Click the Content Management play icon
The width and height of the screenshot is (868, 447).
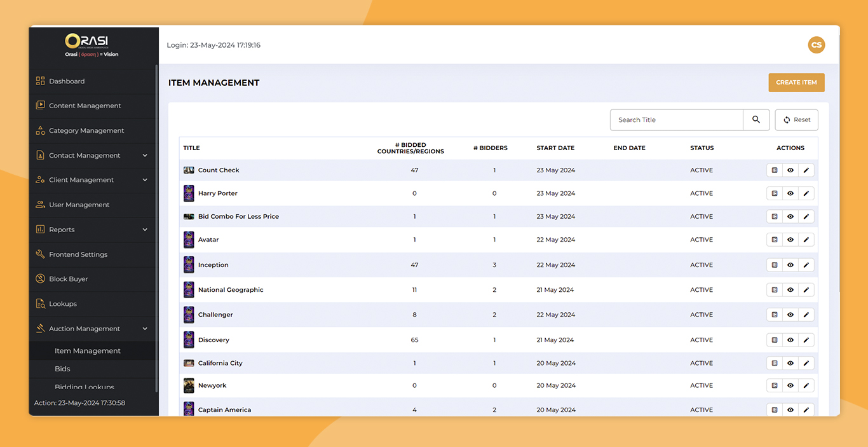pyautogui.click(x=40, y=106)
